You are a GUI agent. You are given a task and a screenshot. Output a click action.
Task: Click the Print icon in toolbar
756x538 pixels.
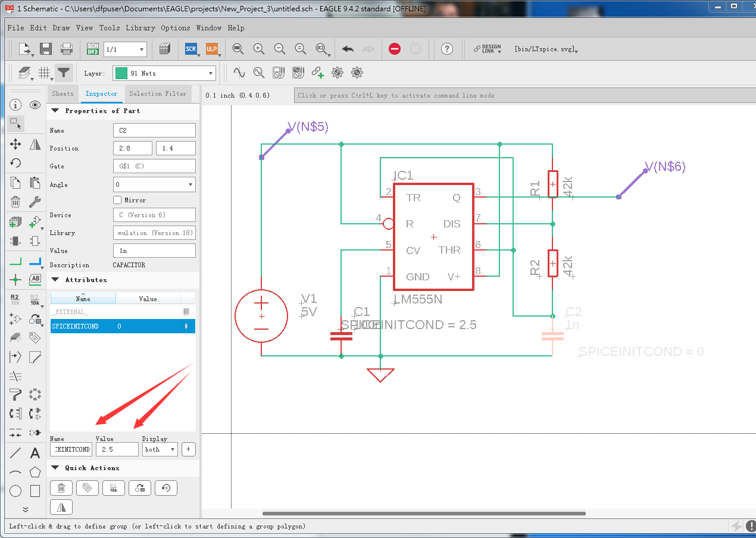point(67,49)
